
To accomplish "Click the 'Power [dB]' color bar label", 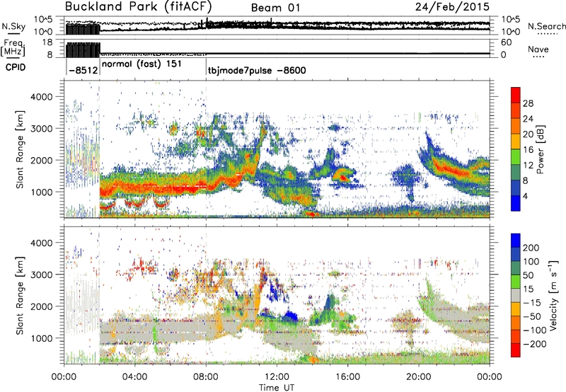I will [541, 149].
